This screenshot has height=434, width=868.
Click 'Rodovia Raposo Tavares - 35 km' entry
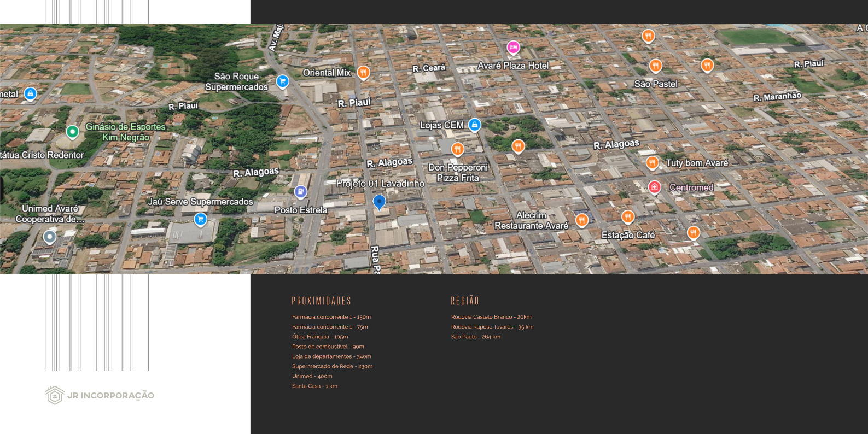pyautogui.click(x=492, y=327)
